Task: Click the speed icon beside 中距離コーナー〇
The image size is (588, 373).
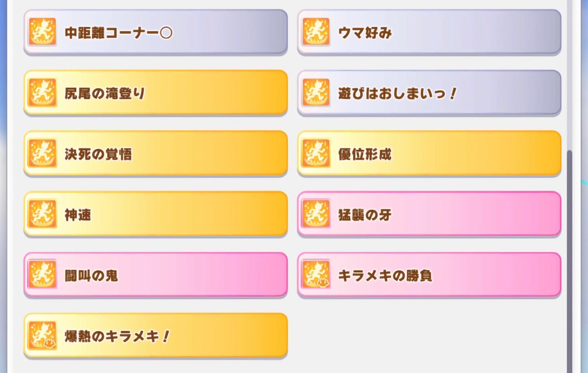Action: (x=42, y=32)
